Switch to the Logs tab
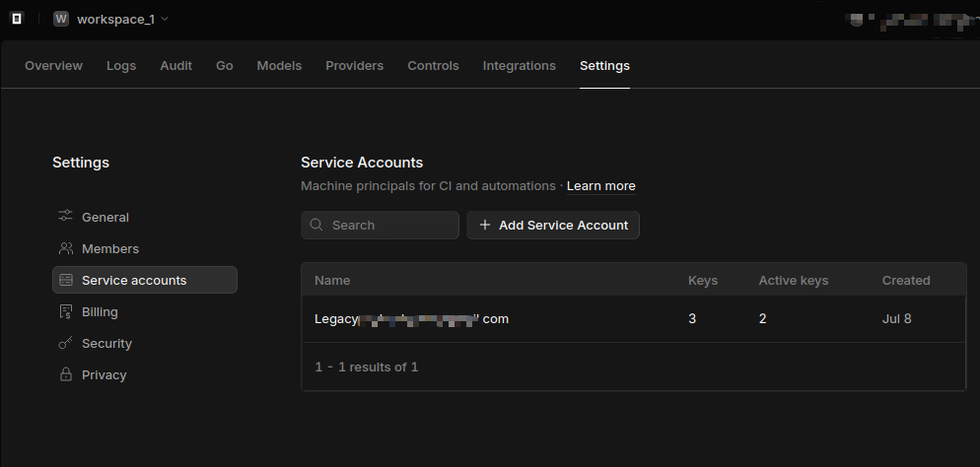Image resolution: width=980 pixels, height=467 pixels. coord(121,66)
